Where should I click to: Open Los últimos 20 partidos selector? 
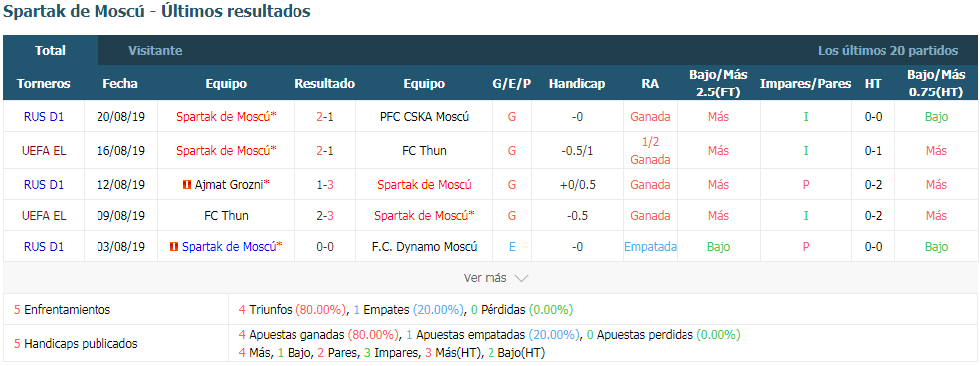[887, 51]
